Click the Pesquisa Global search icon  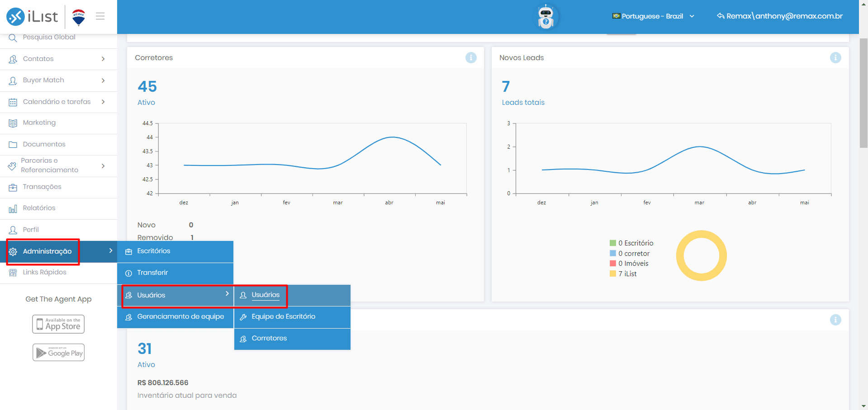click(x=13, y=38)
